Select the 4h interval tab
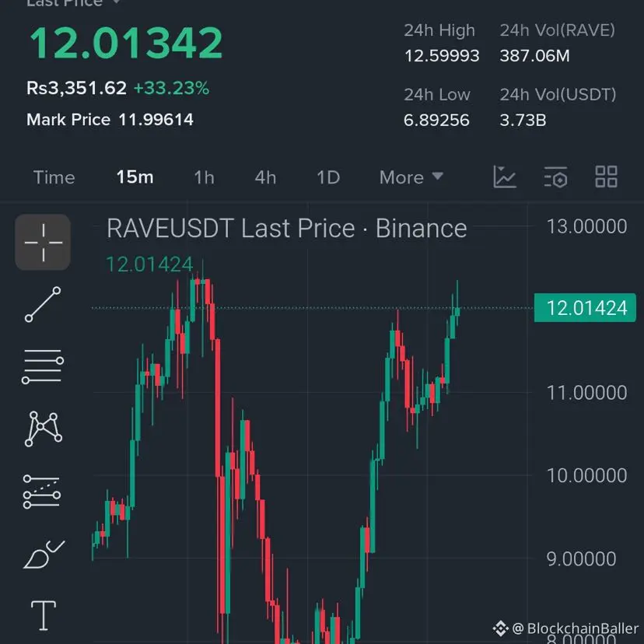 (265, 177)
